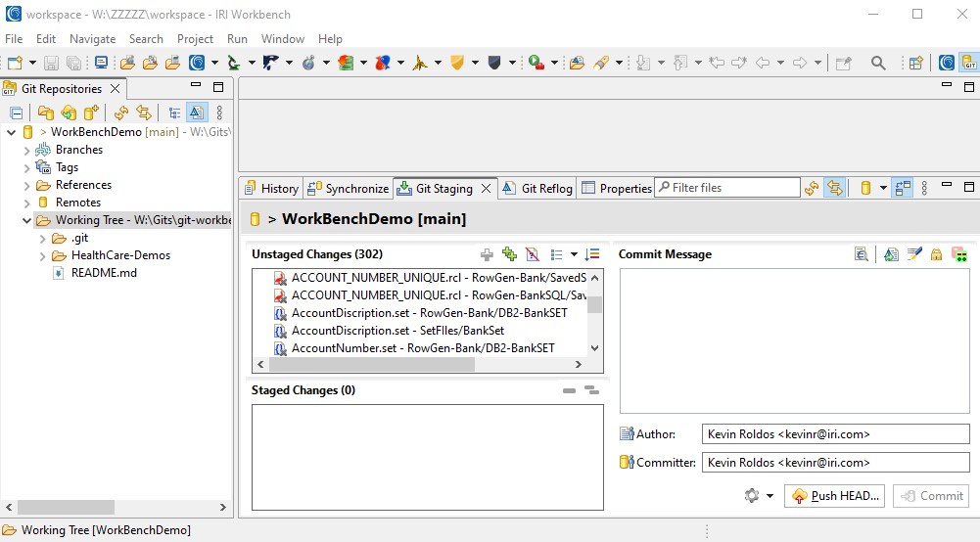Refresh the Git Repositories view
The image size is (980, 542).
click(x=121, y=113)
